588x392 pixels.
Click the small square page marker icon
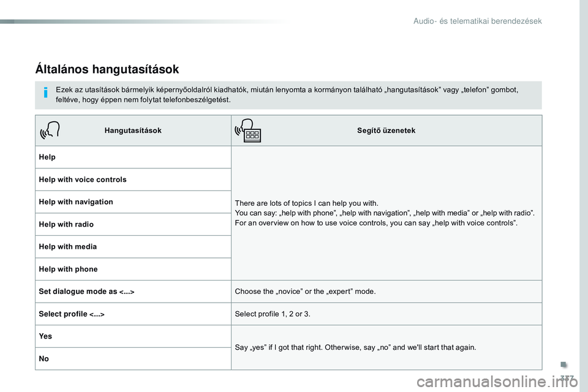point(563,364)
